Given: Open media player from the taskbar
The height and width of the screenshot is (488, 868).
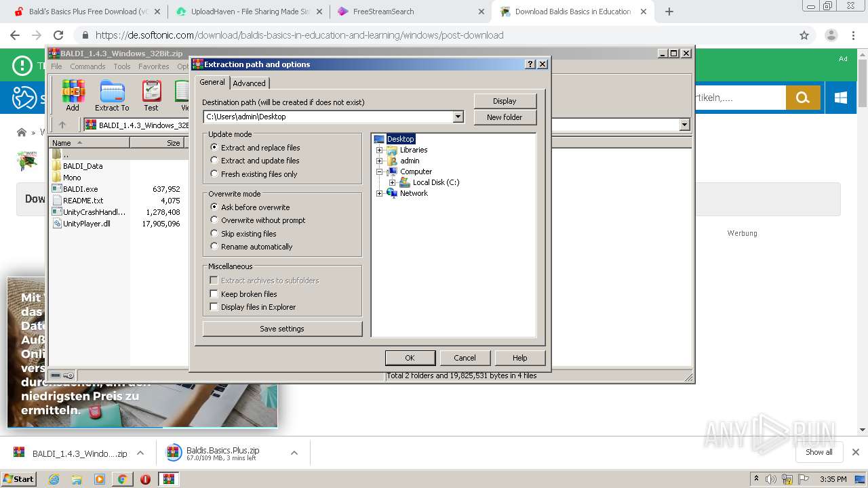Looking at the screenshot, I should [x=100, y=479].
